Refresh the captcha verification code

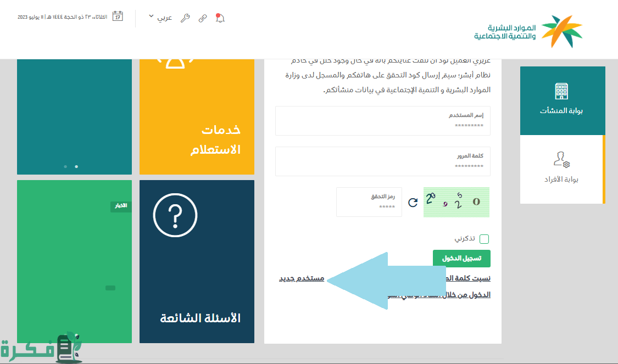[414, 201]
